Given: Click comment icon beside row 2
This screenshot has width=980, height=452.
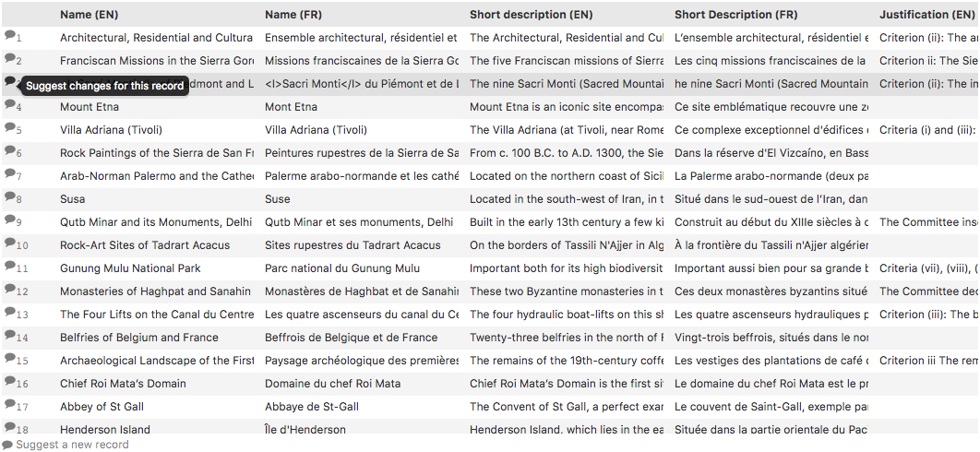Looking at the screenshot, I should [x=9, y=58].
